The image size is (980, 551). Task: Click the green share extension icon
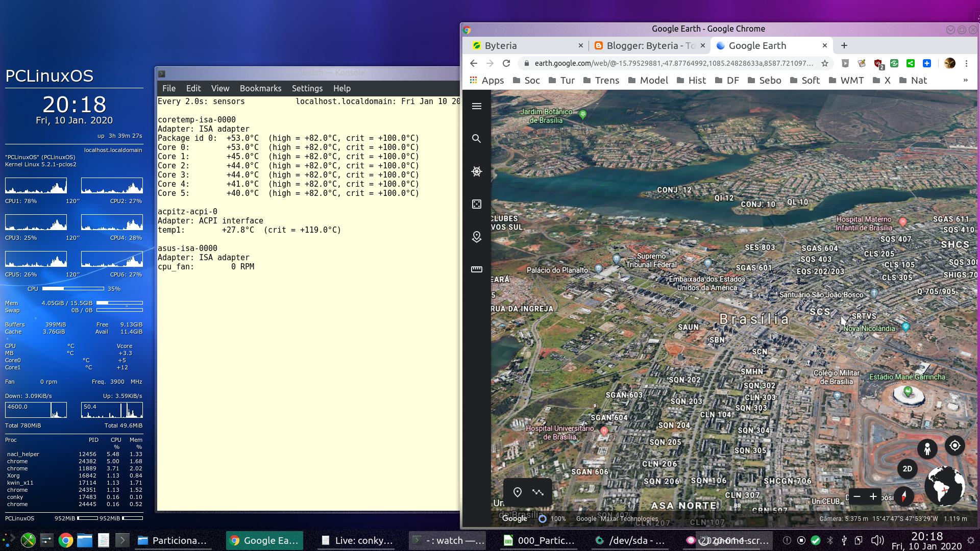click(911, 63)
